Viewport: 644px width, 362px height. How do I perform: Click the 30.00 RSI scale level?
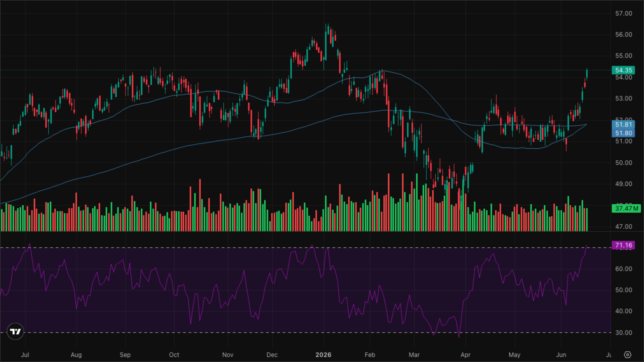[624, 333]
